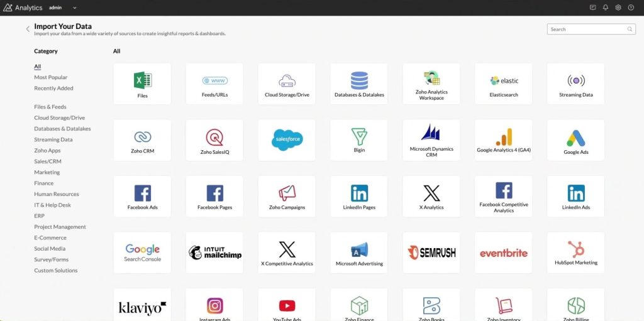Filter by Most Popular category
644x321 pixels.
(x=50, y=77)
